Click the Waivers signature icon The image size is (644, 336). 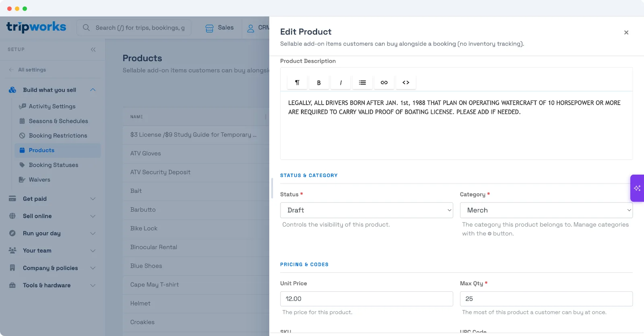pyautogui.click(x=22, y=179)
